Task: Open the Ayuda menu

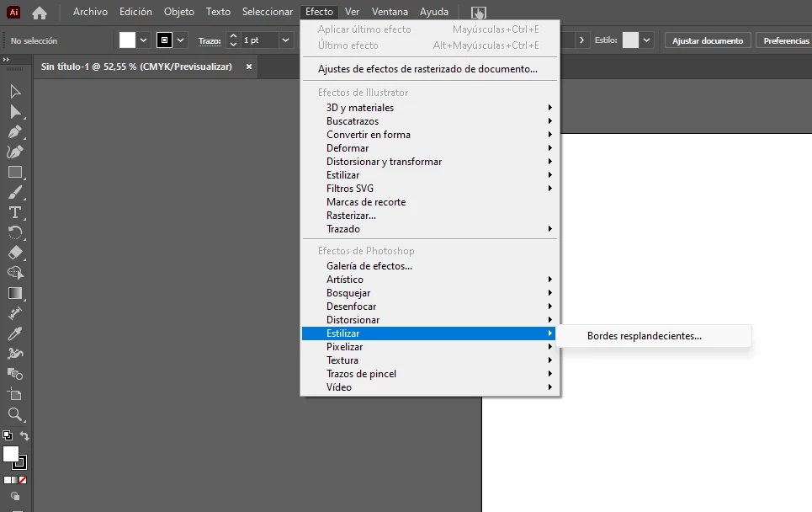Action: click(x=434, y=12)
